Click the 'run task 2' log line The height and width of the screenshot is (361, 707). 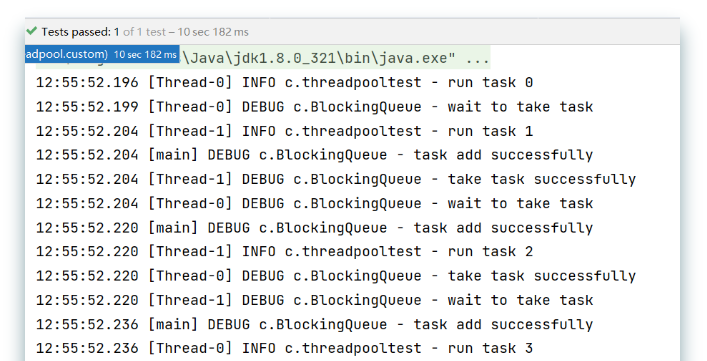coord(285,251)
